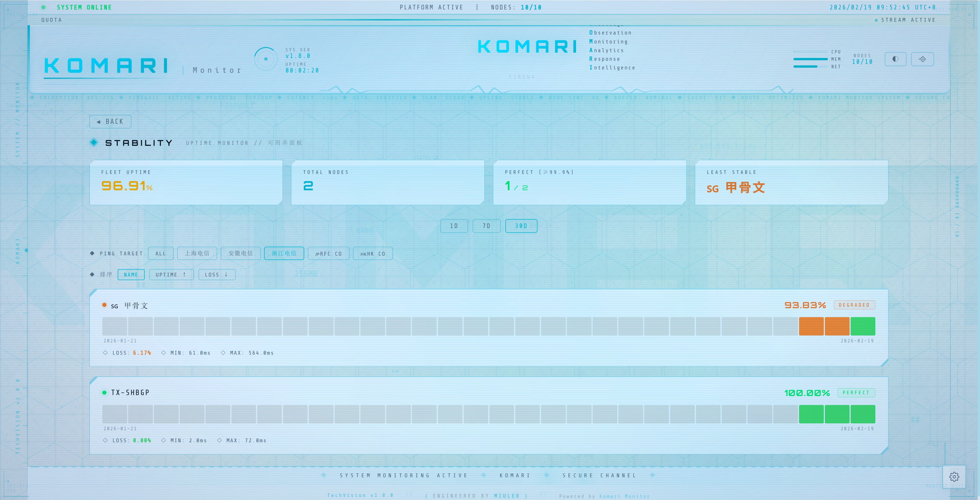This screenshot has height=500, width=980.
Task: Open settings gear at bottom right
Action: 954,477
